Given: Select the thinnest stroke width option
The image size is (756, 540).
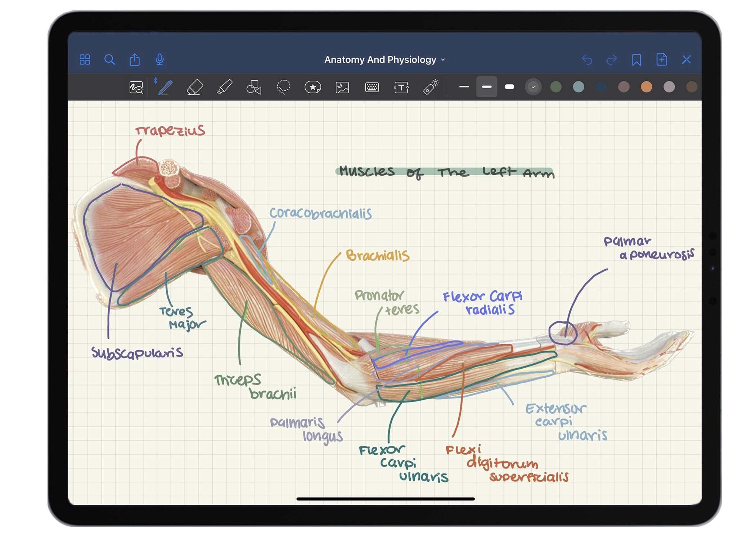Looking at the screenshot, I should (x=464, y=87).
